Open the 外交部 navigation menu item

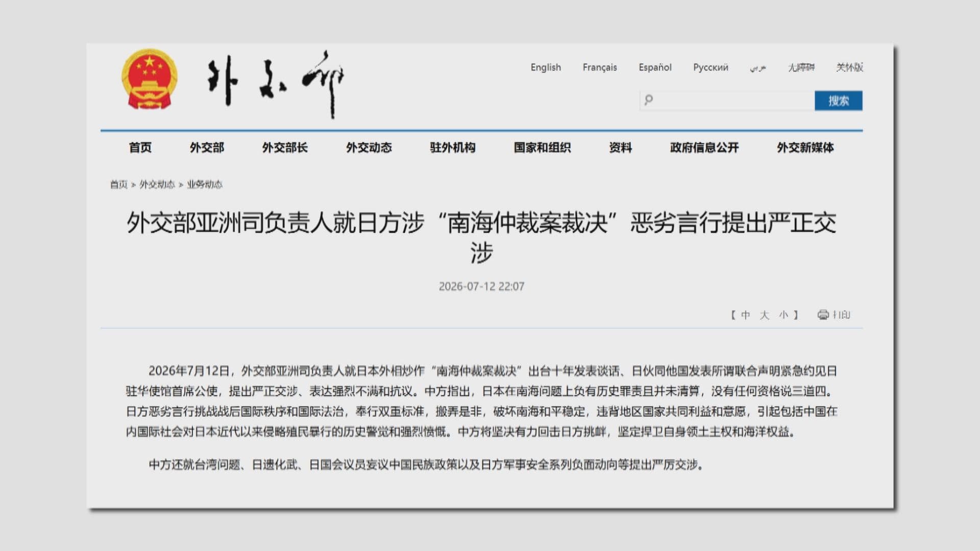[x=207, y=147]
